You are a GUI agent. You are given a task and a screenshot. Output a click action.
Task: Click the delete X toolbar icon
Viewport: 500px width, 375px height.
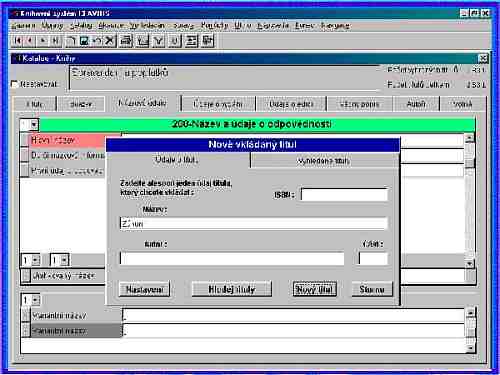tap(109, 41)
